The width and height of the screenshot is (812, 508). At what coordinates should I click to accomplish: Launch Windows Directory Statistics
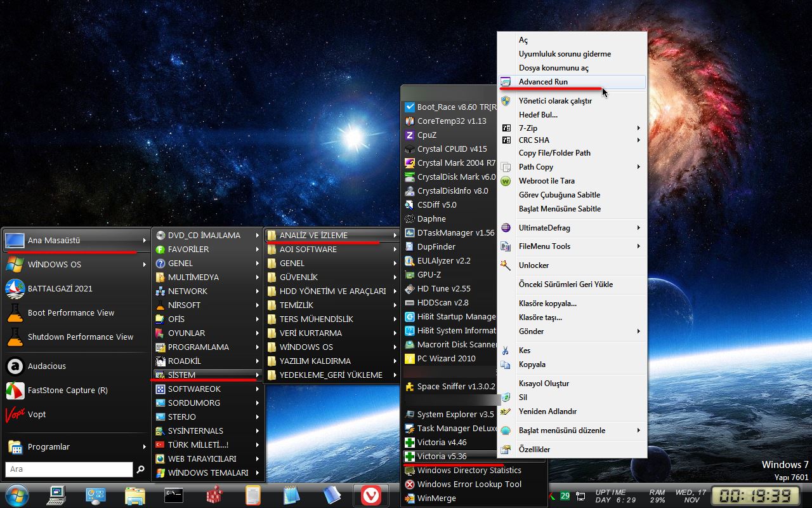tap(469, 471)
